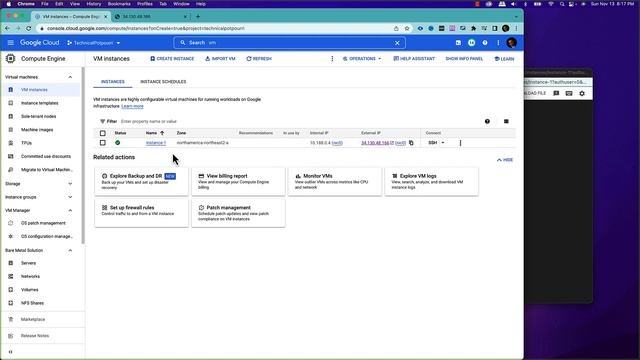The image size is (640, 360).
Task: Select all instances header checkbox
Action: click(x=102, y=133)
